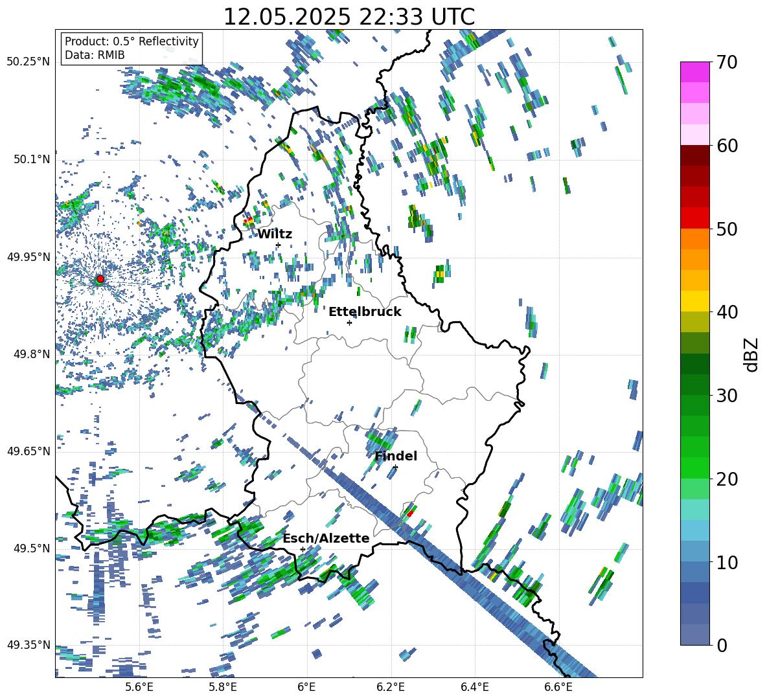Click the red radar site marker
This screenshot has width=767, height=700.
coord(100,279)
